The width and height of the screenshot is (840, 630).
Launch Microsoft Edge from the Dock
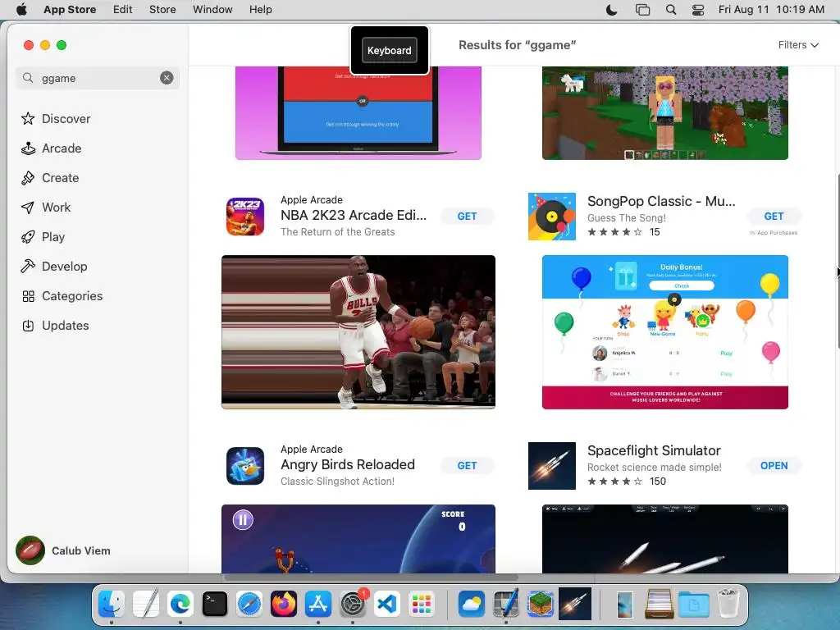180,605
